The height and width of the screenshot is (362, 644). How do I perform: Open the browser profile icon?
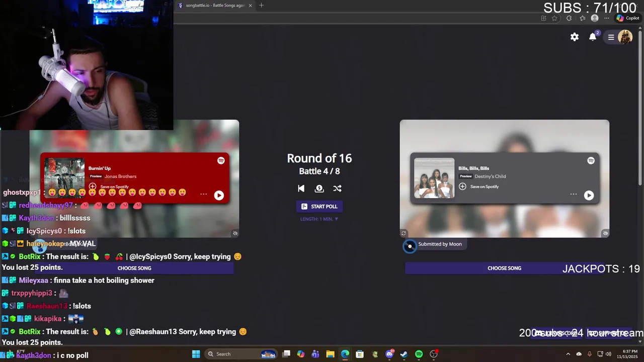click(x=595, y=18)
